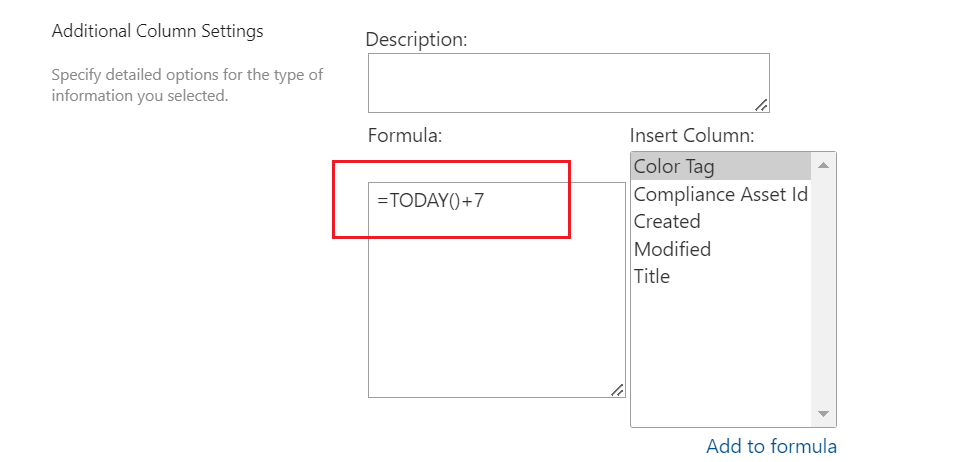Image resolution: width=971 pixels, height=462 pixels.
Task: Click Insert Column list scroll down arrow
Action: point(823,414)
